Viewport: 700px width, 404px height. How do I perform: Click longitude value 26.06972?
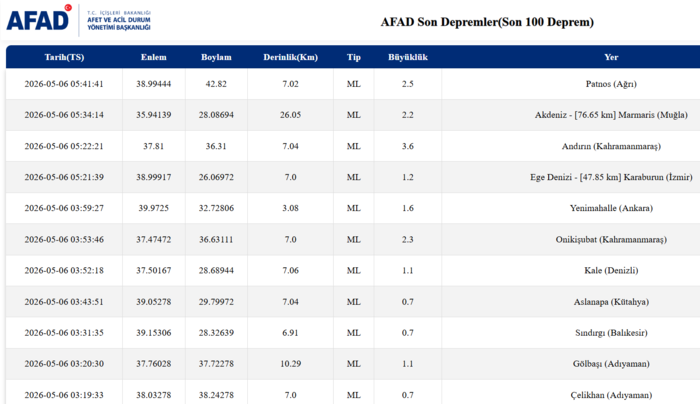pos(216,177)
